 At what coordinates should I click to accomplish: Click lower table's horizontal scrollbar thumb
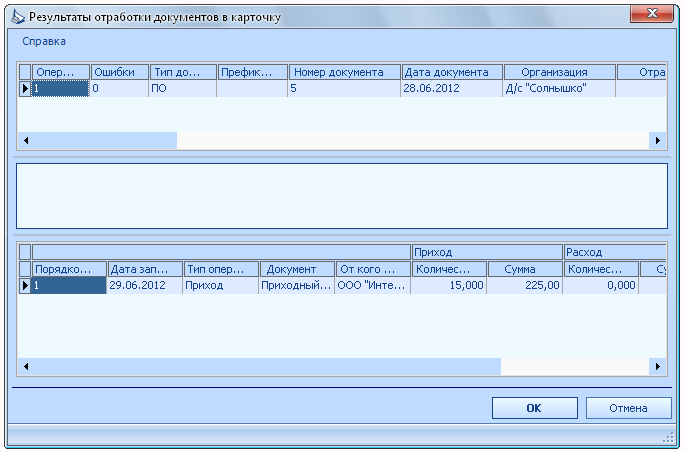tap(267, 366)
